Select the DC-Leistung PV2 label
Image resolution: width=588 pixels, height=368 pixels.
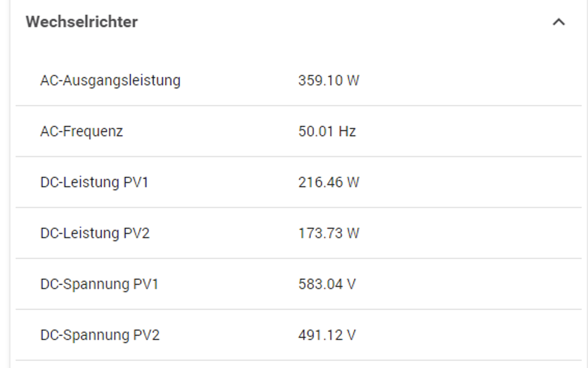coord(95,233)
